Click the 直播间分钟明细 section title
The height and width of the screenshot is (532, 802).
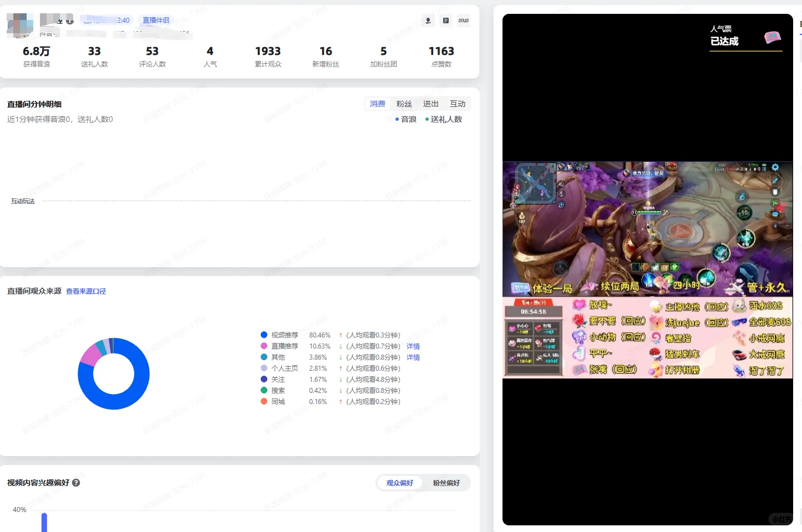[34, 104]
